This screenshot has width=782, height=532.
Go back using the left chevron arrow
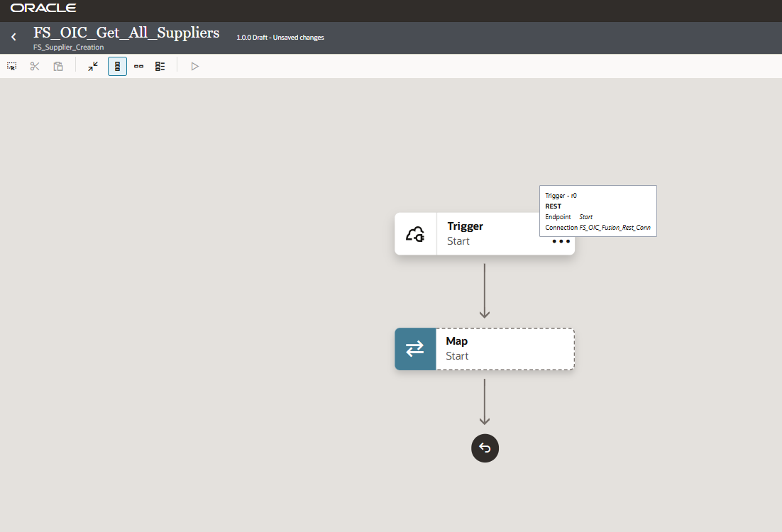click(13, 37)
